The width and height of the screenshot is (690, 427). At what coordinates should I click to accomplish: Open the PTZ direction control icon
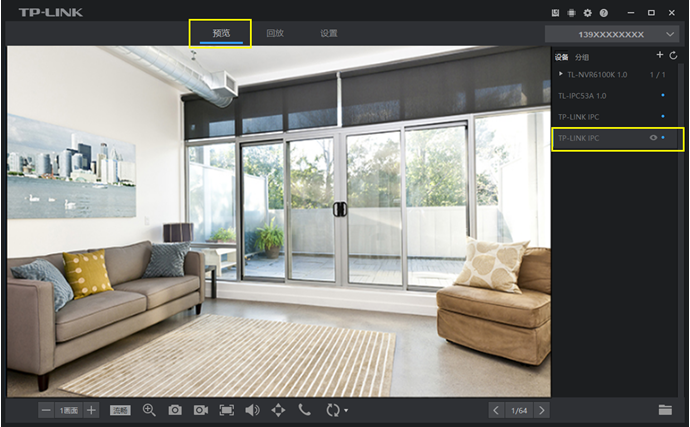pos(278,410)
